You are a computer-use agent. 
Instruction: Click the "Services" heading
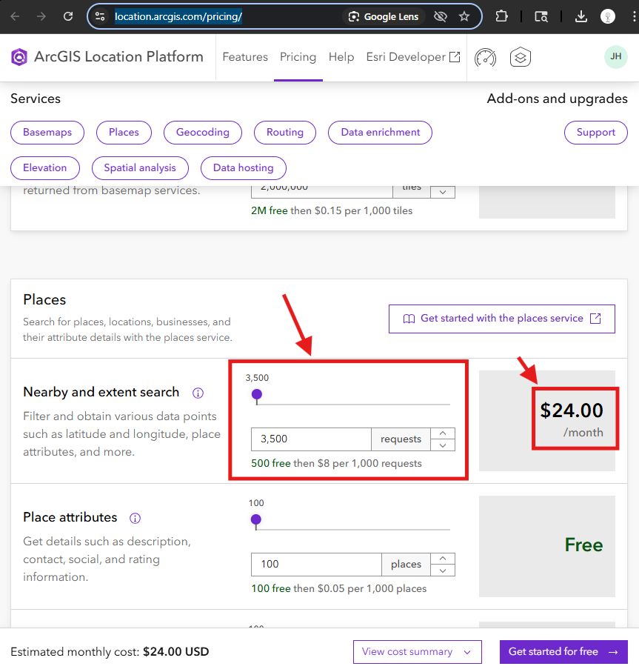36,99
